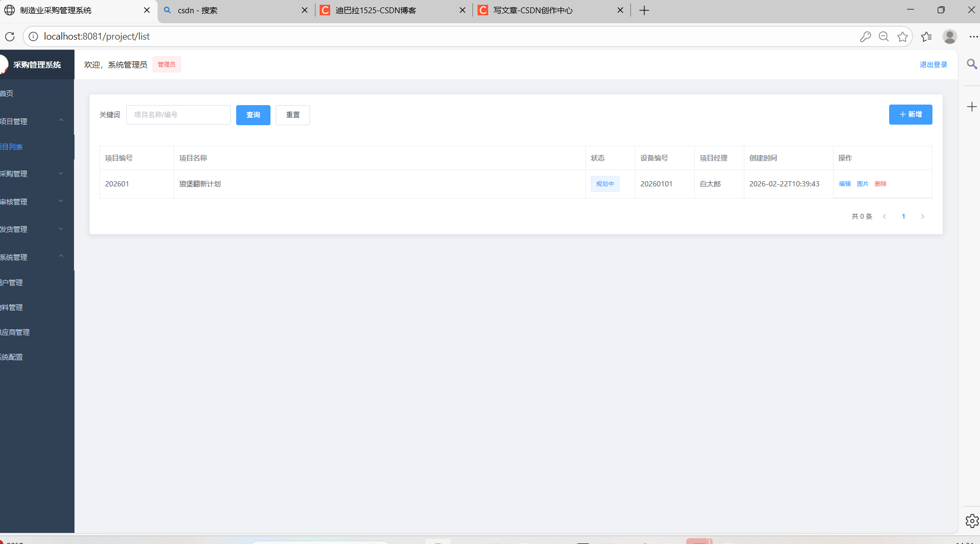Open the browser sidebar search icon
Image resolution: width=980 pixels, height=544 pixels.
(x=972, y=64)
